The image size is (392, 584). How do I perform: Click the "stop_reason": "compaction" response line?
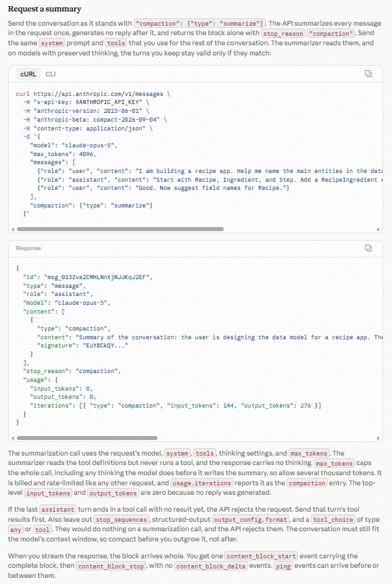click(x=72, y=371)
